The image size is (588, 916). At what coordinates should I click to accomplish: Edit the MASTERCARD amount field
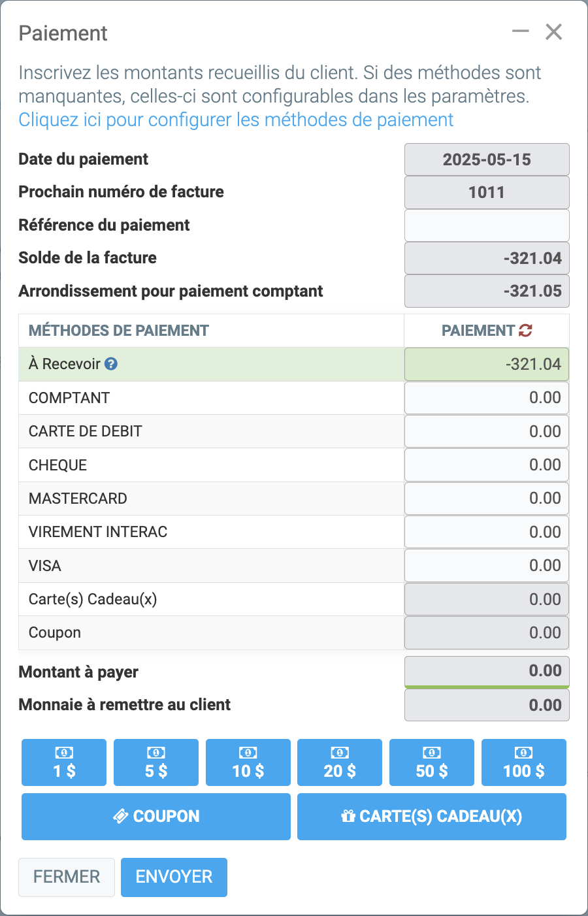pyautogui.click(x=487, y=499)
